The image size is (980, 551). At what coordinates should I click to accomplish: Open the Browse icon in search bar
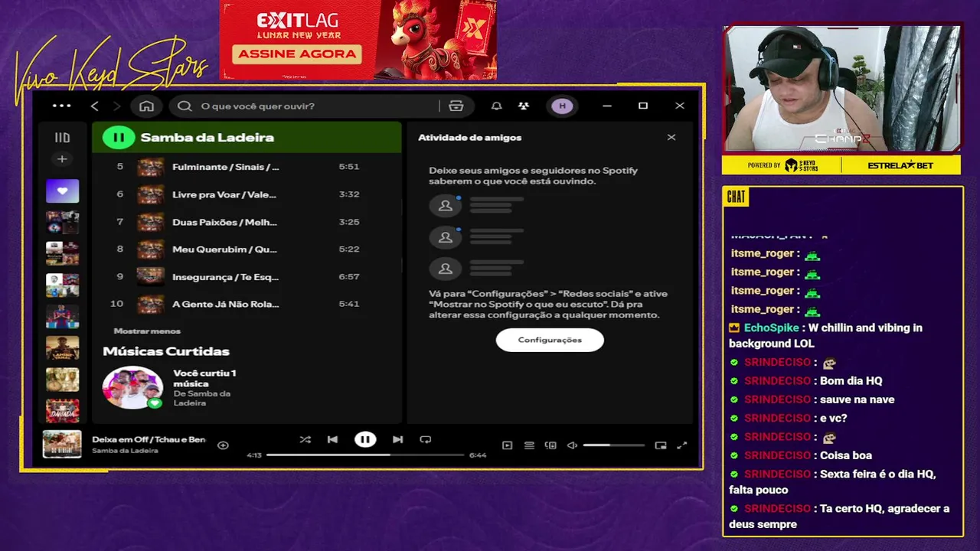click(456, 106)
